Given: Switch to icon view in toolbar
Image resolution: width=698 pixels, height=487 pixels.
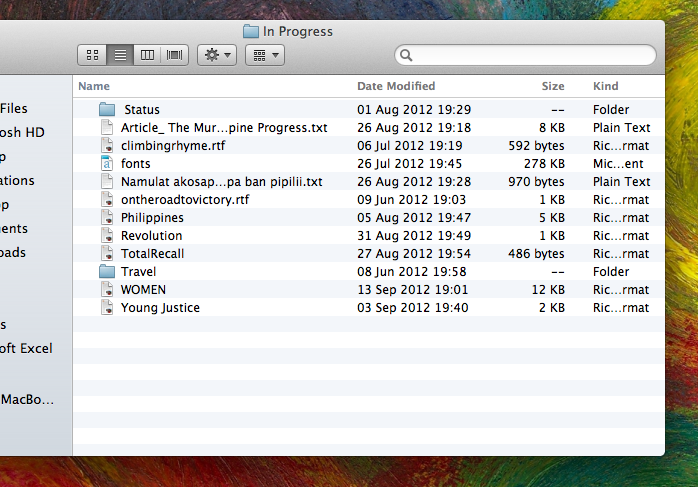Looking at the screenshot, I should [92, 55].
